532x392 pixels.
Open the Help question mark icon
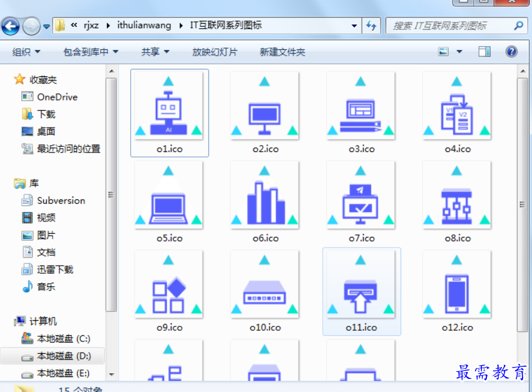pos(511,51)
